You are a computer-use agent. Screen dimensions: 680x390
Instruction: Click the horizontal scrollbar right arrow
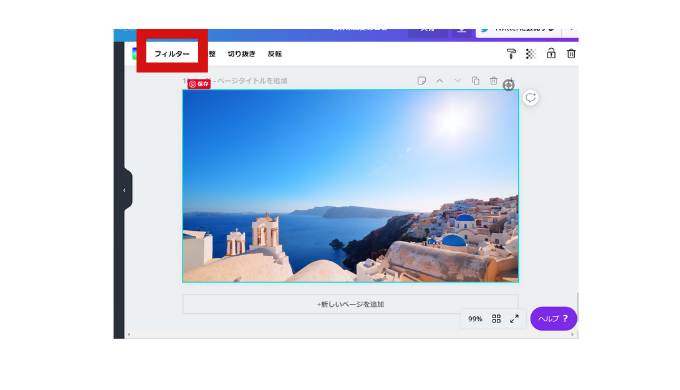point(572,334)
